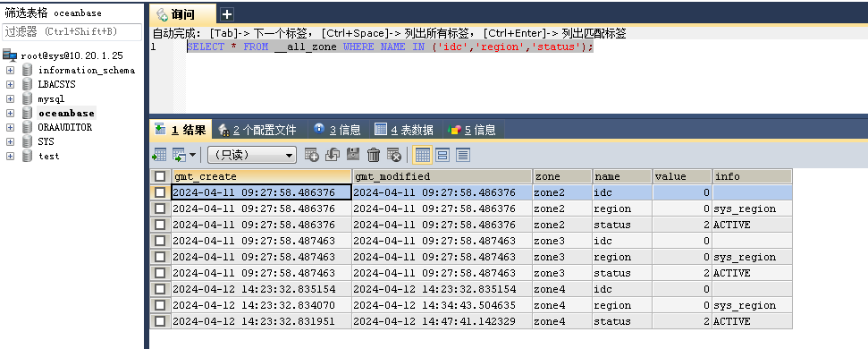
Task: Open the 3 信息 tab
Action: (x=337, y=130)
